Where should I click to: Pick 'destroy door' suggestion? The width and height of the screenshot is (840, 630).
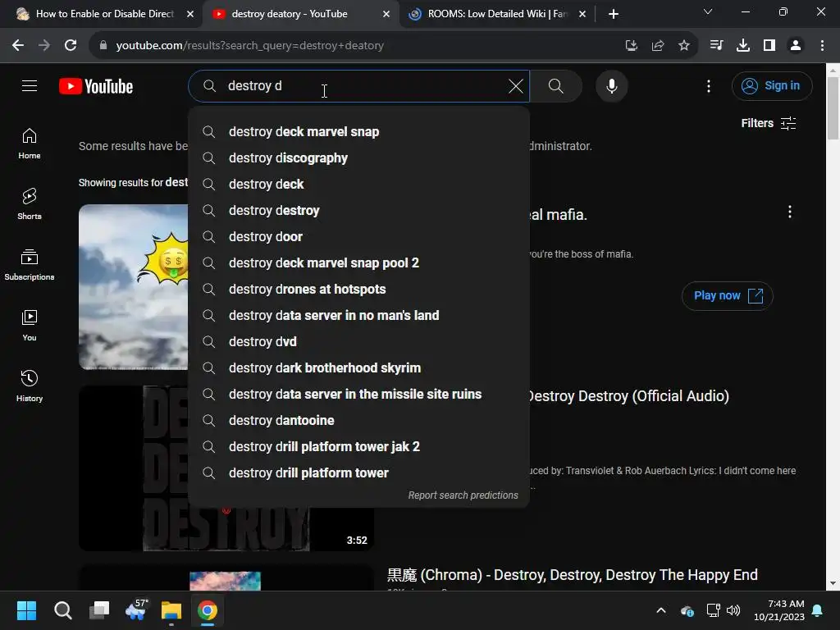(x=359, y=237)
